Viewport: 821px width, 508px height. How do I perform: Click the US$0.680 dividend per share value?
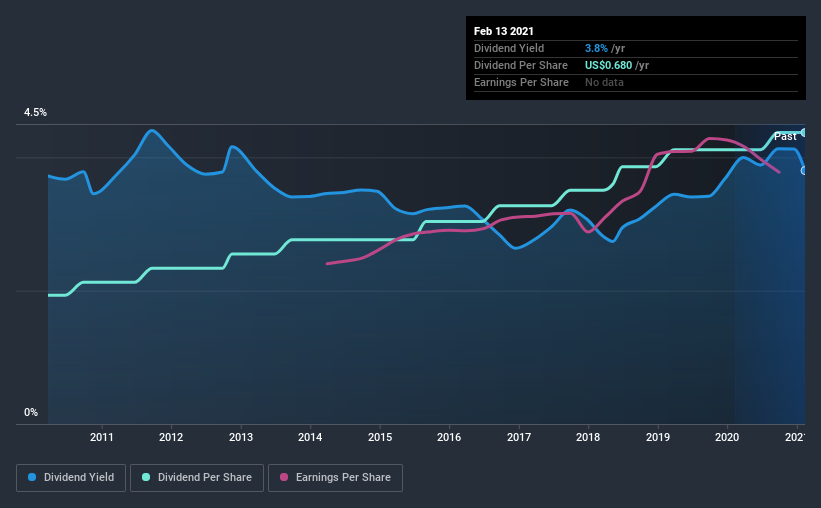coord(608,65)
